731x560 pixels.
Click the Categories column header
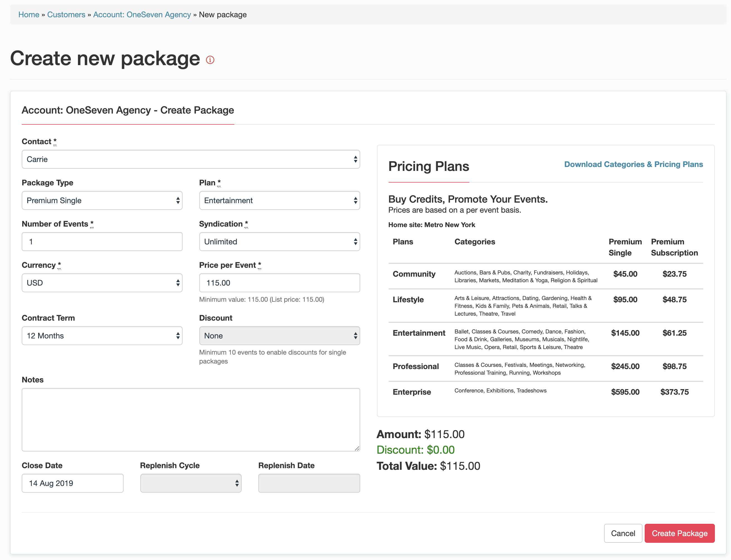pyautogui.click(x=475, y=242)
